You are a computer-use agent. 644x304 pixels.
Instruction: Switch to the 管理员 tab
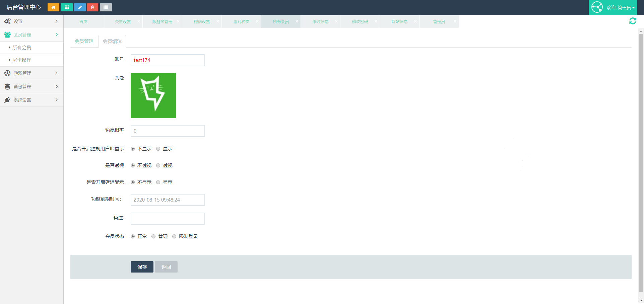coord(439,21)
